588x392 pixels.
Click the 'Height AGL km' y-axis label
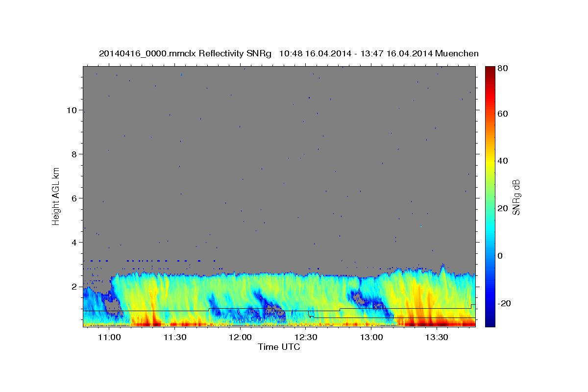pos(56,196)
